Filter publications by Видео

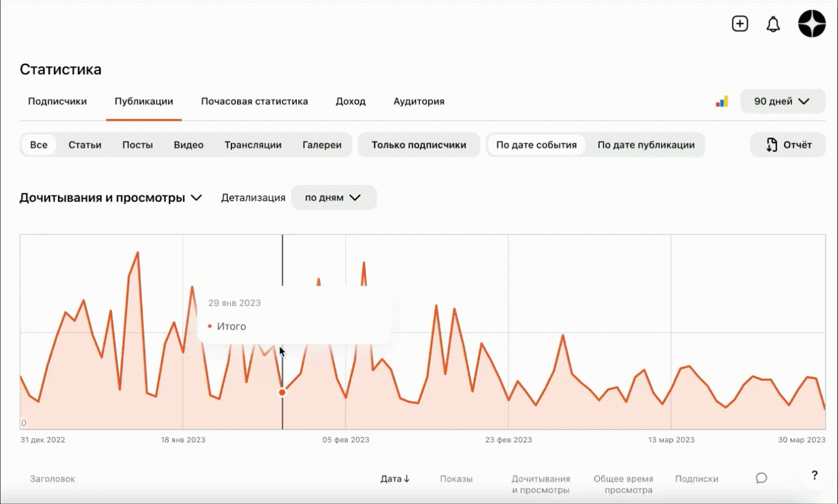[189, 145]
